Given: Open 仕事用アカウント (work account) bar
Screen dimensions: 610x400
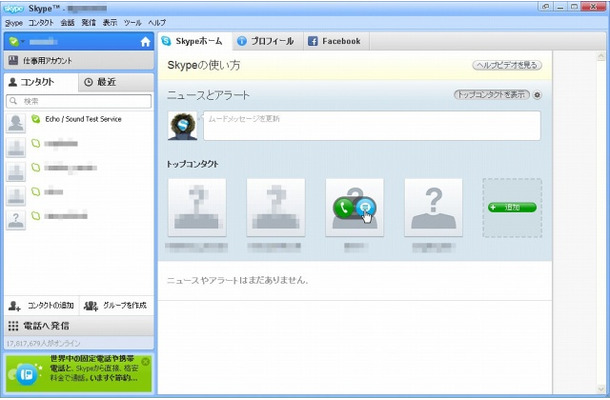Looking at the screenshot, I should point(79,61).
